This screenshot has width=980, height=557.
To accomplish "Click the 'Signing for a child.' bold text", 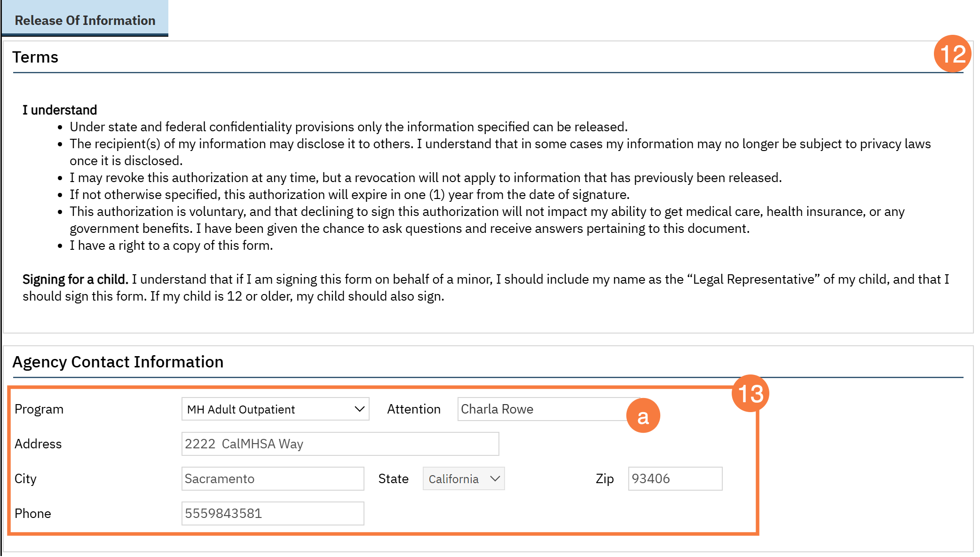I will pyautogui.click(x=75, y=279).
